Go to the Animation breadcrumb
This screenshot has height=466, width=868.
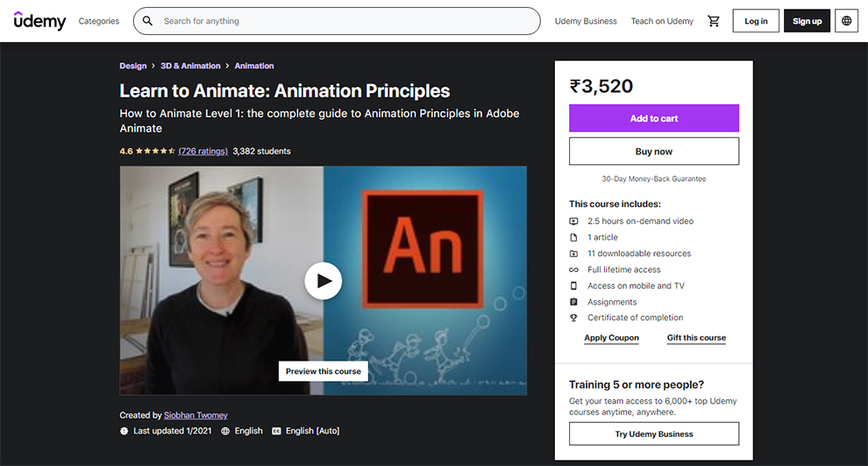[x=254, y=66]
